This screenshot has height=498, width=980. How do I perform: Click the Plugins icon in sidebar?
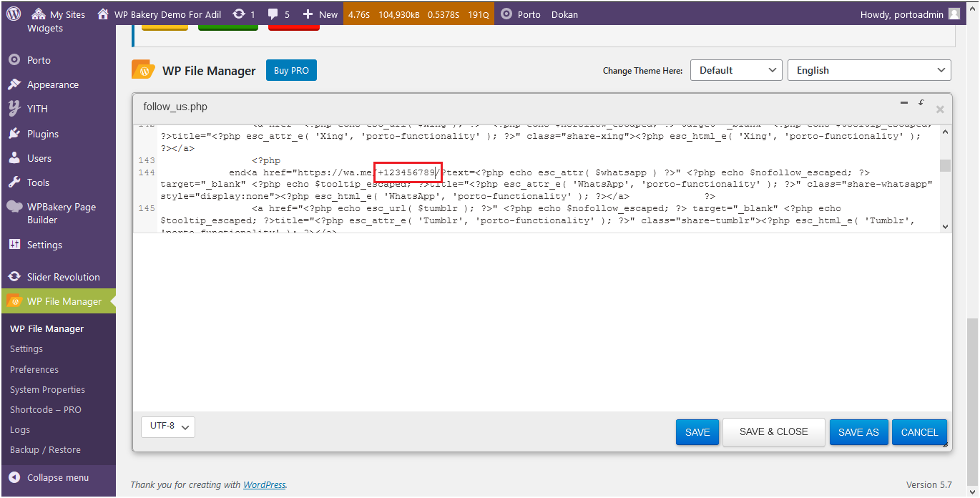14,134
